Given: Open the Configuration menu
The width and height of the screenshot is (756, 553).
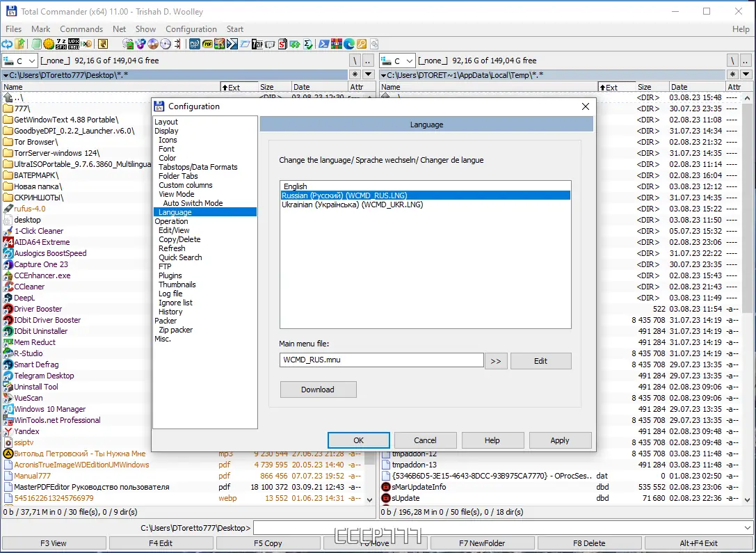Looking at the screenshot, I should [x=191, y=29].
